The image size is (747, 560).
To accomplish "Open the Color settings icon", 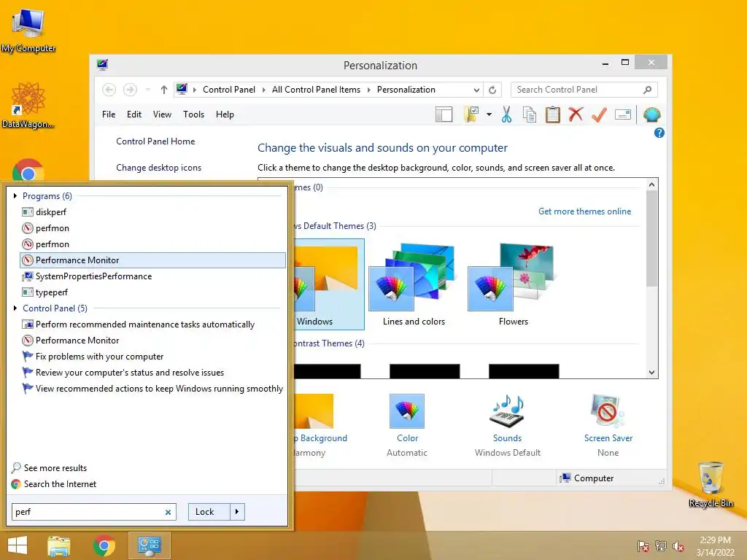I will pos(407,411).
